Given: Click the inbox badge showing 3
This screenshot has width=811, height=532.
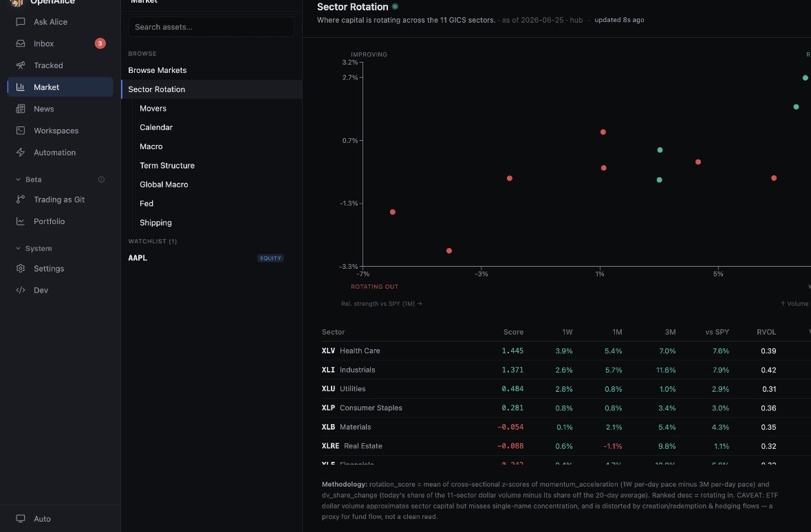Looking at the screenshot, I should point(100,43).
